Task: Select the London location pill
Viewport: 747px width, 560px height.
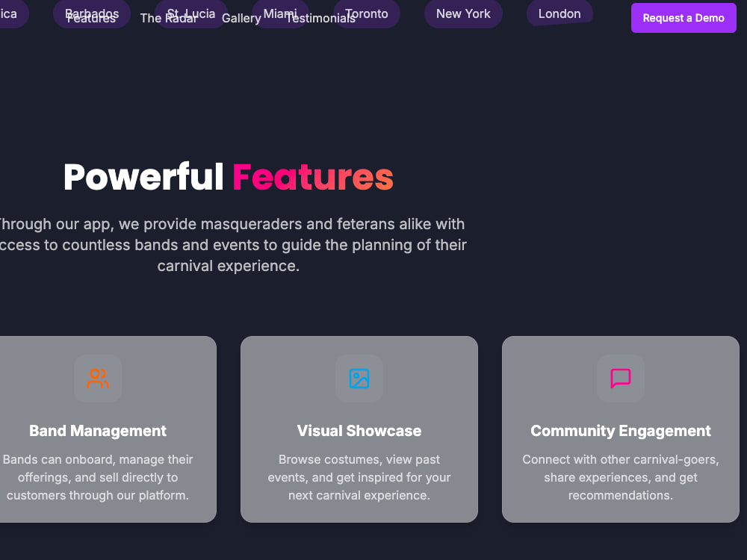Action: pos(560,13)
